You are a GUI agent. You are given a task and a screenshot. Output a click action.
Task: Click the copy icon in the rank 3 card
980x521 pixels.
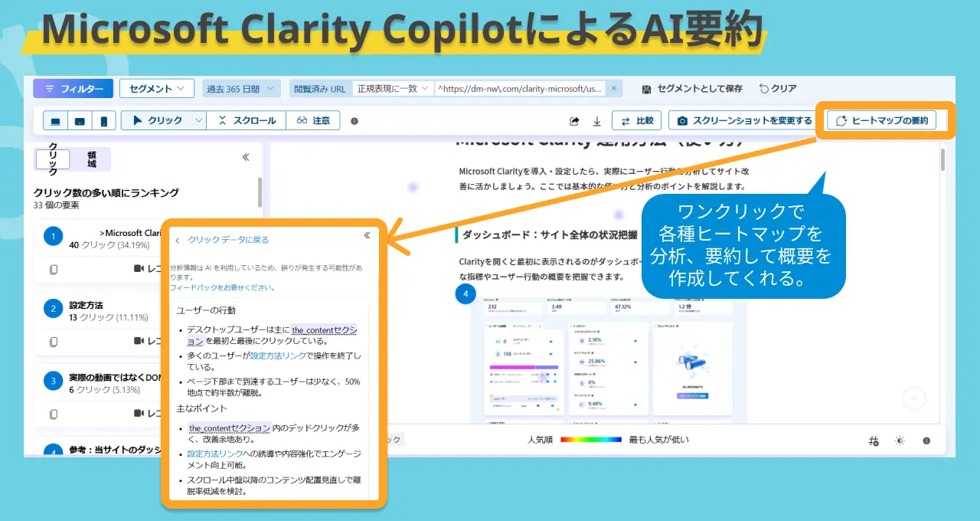[x=54, y=414]
